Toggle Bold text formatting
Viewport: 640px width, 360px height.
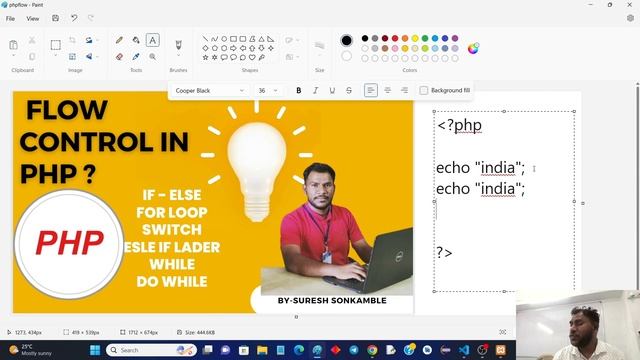click(x=299, y=91)
